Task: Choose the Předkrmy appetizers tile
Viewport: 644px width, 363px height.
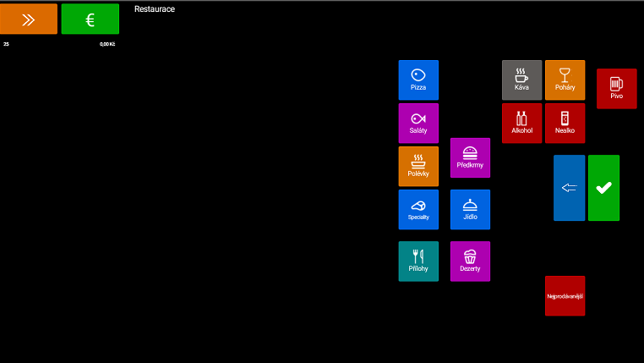Action: point(470,158)
